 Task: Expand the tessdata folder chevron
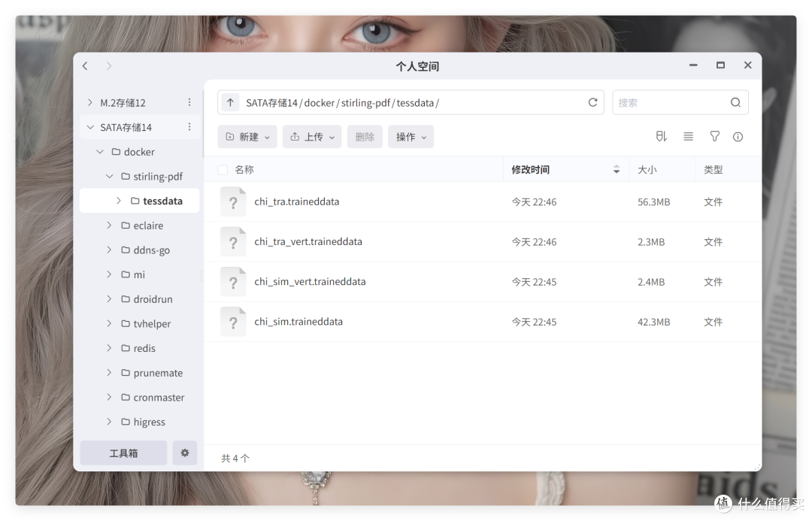(119, 201)
